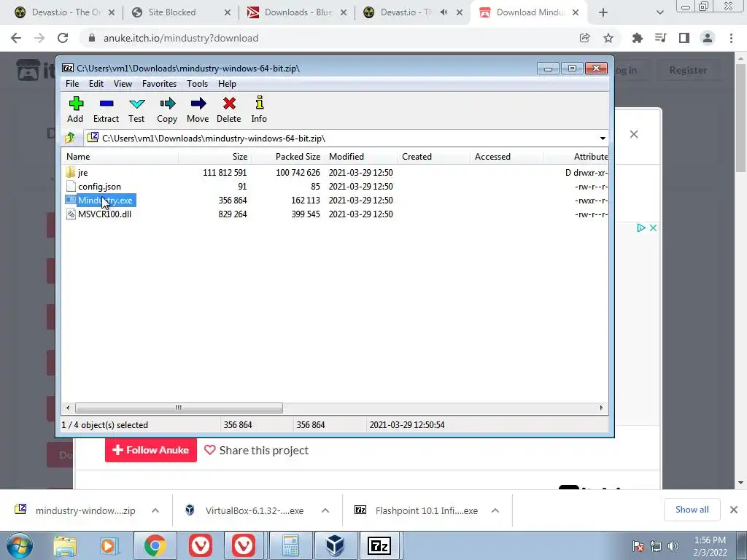The width and height of the screenshot is (747, 560).
Task: Select the jre folder icon
Action: (71, 172)
